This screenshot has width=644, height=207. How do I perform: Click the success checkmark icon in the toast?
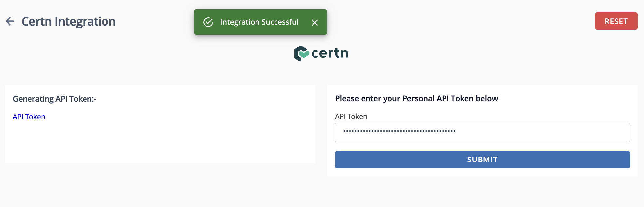(208, 22)
